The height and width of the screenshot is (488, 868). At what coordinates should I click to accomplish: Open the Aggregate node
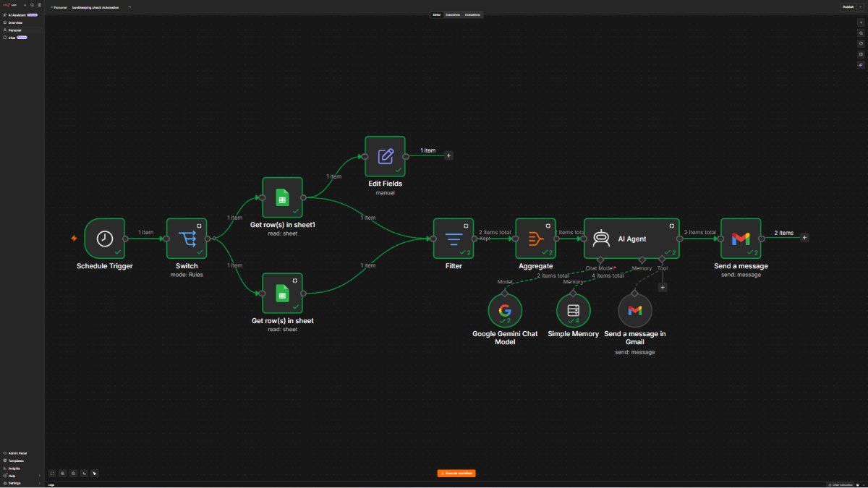(x=536, y=239)
